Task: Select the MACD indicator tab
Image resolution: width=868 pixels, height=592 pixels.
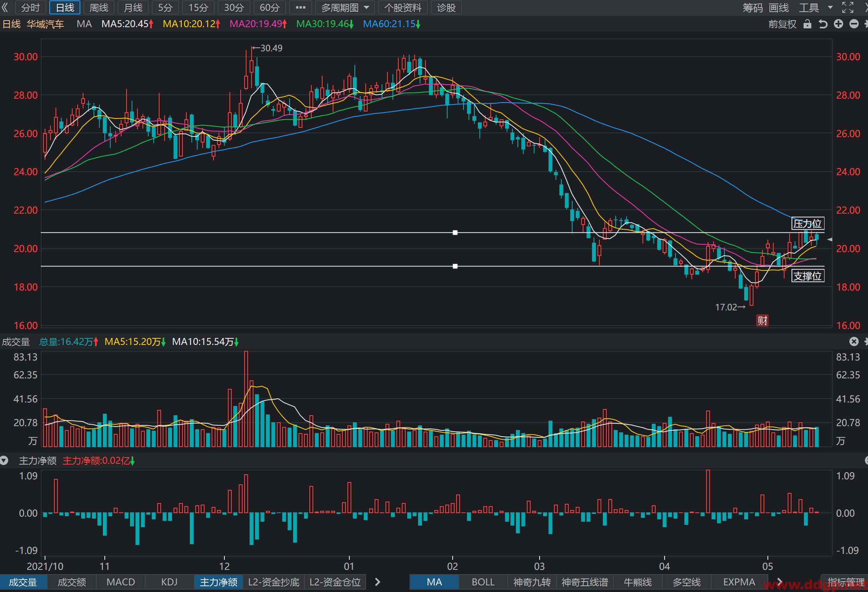Action: 121,582
